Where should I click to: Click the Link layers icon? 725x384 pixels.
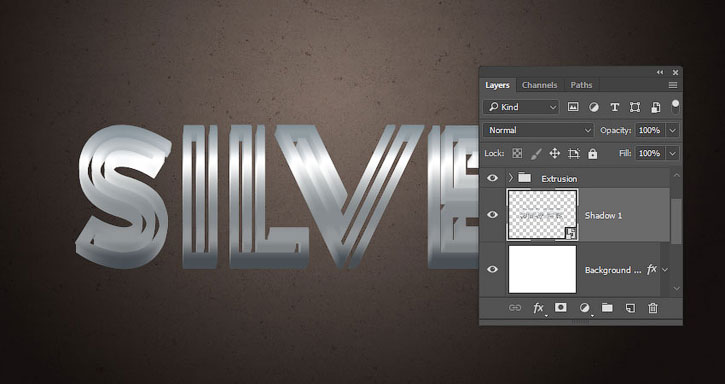(x=515, y=308)
